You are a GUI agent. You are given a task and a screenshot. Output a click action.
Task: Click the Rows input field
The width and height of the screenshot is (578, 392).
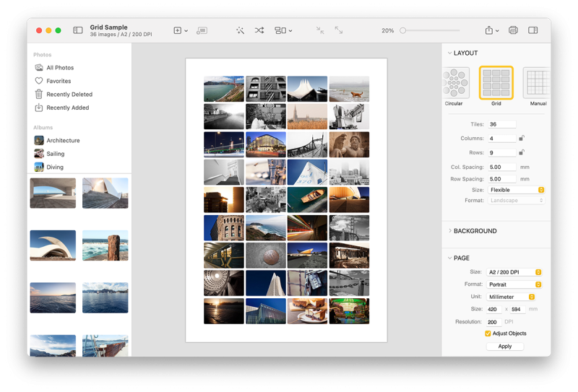pos(501,152)
